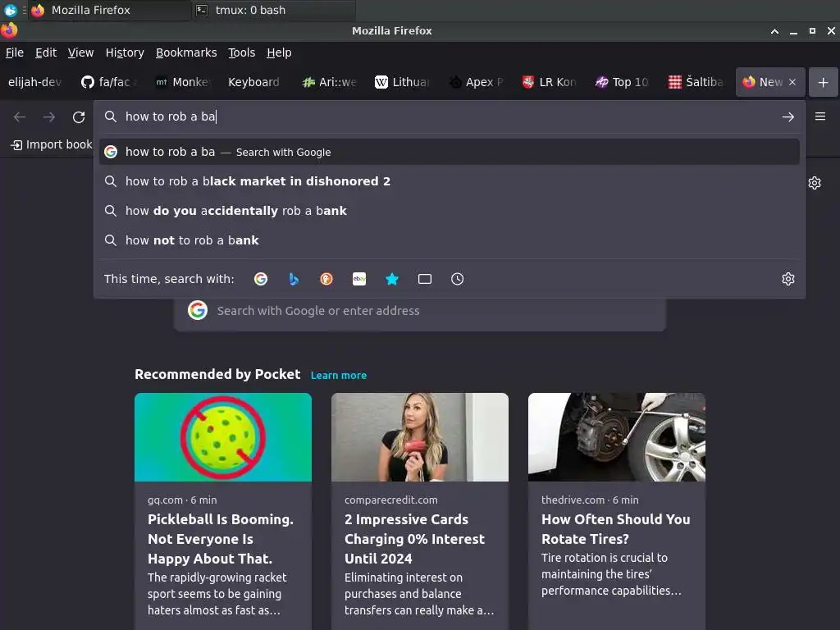This screenshot has height=630, width=840.
Task: Switch to the Šaltiba tab
Action: (x=696, y=82)
